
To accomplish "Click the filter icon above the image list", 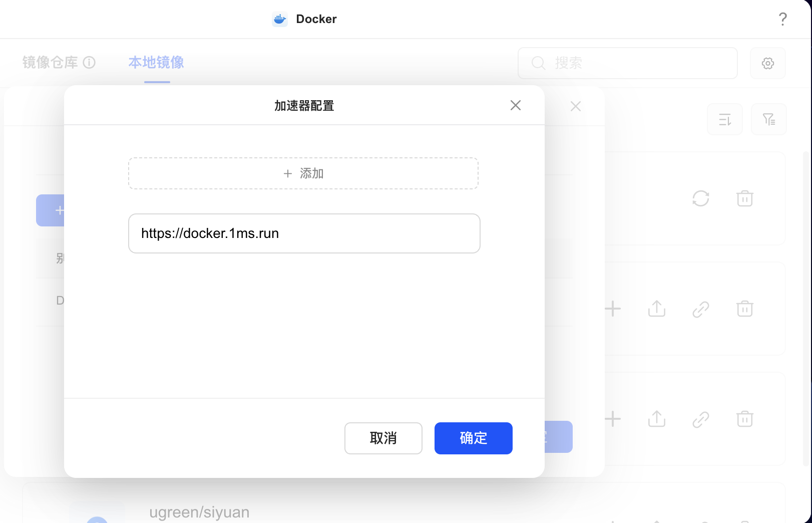I will coord(769,119).
